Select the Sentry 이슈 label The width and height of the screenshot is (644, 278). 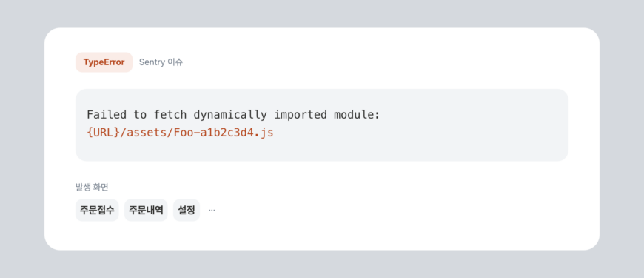(161, 62)
